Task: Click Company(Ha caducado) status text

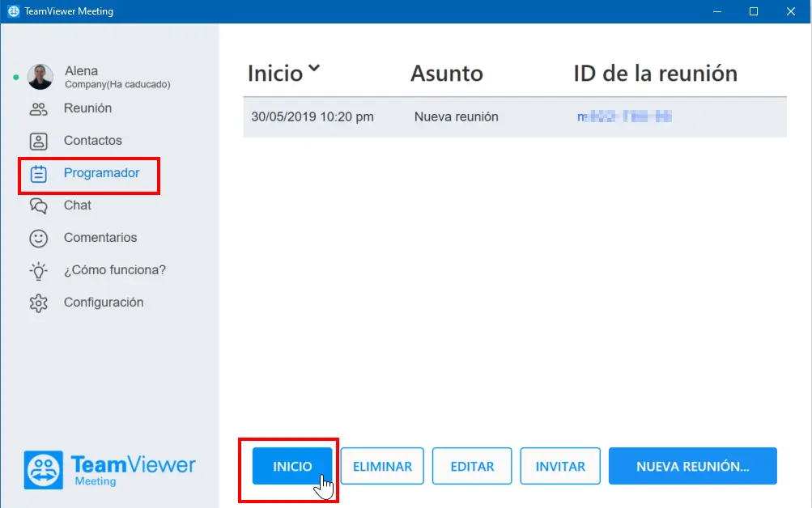Action: tap(117, 84)
